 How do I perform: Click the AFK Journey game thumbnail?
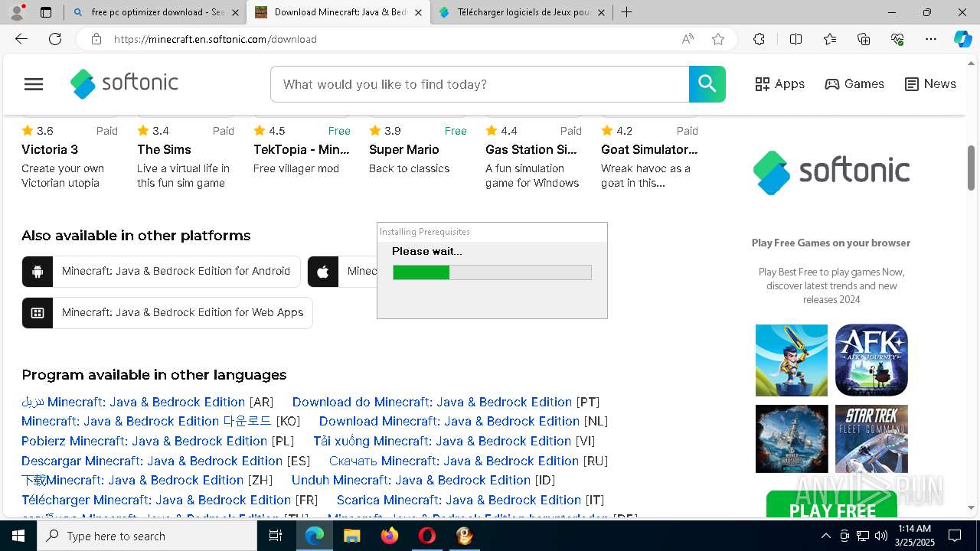tap(871, 360)
